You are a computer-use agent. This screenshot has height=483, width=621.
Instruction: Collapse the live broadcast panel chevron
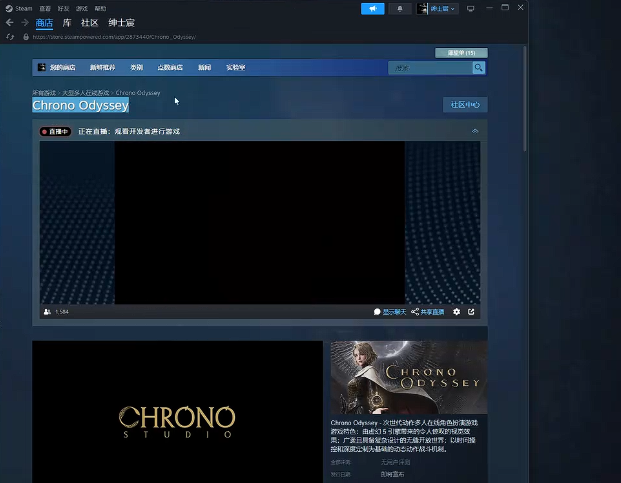475,131
